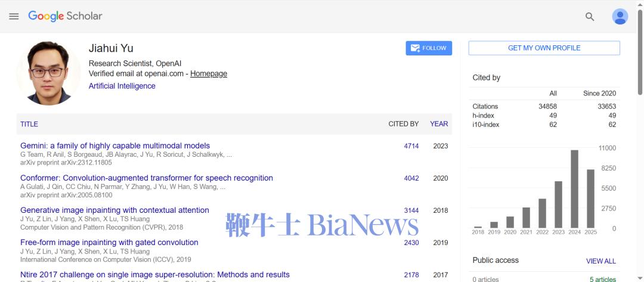Viewport: 644px width, 282px height.
Task: Click the 2023 year of Gemini paper
Action: click(x=441, y=146)
